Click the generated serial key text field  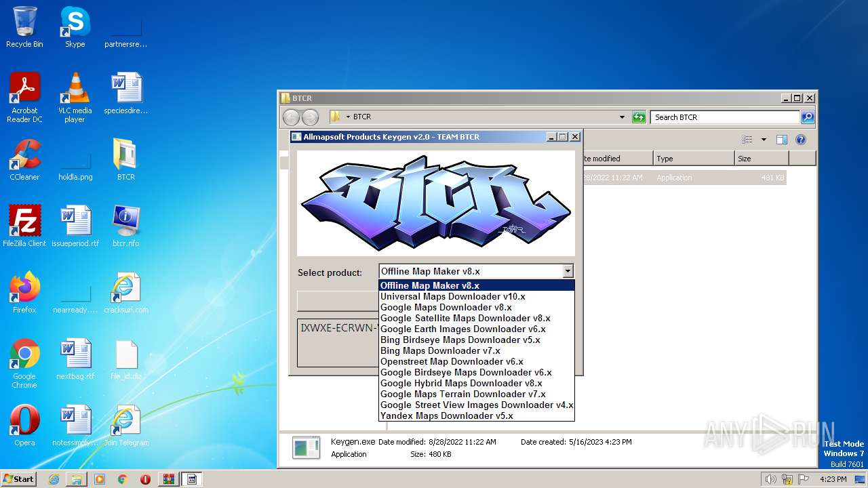338,342
